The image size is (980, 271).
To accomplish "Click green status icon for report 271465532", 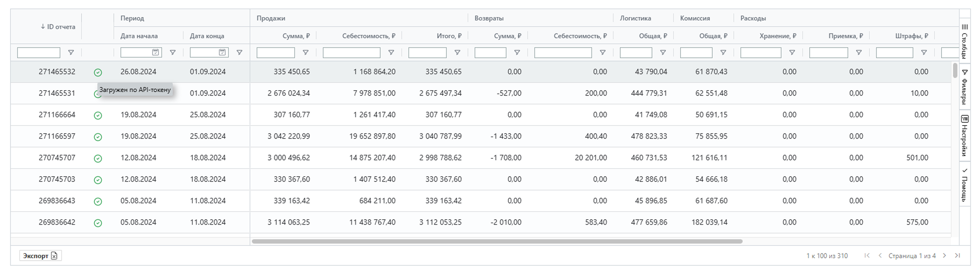I will tap(98, 72).
